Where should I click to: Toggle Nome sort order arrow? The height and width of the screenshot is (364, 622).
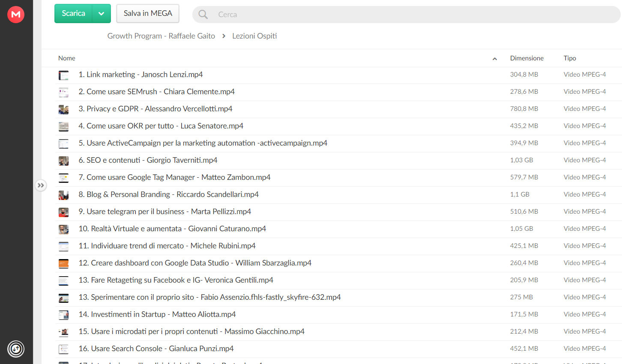[x=495, y=59]
